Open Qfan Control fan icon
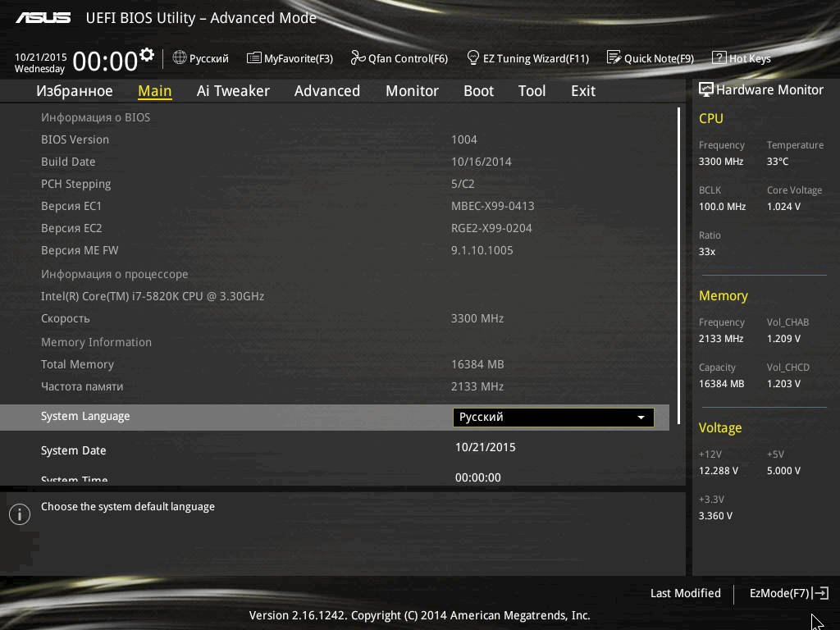The width and height of the screenshot is (840, 630). (x=358, y=57)
